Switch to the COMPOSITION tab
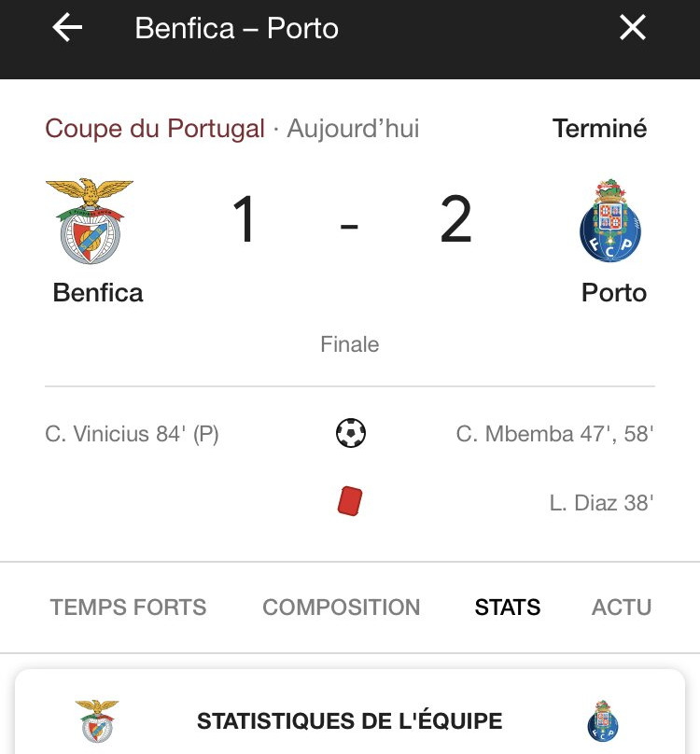The height and width of the screenshot is (754, 700). pos(341,607)
